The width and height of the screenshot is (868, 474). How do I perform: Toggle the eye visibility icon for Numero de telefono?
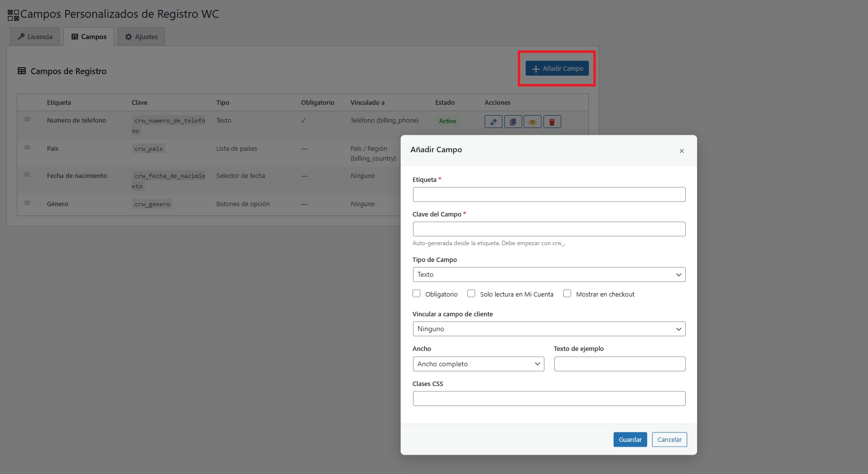[532, 122]
